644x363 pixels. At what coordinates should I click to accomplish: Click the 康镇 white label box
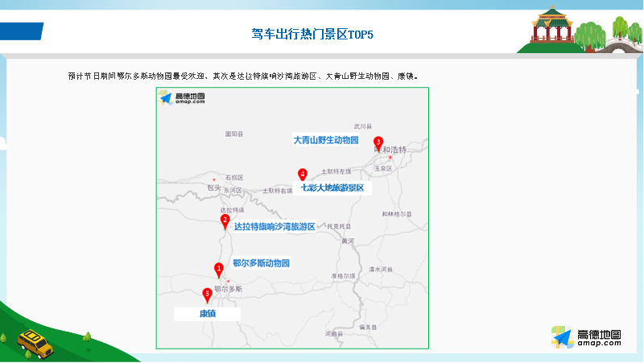[208, 313]
